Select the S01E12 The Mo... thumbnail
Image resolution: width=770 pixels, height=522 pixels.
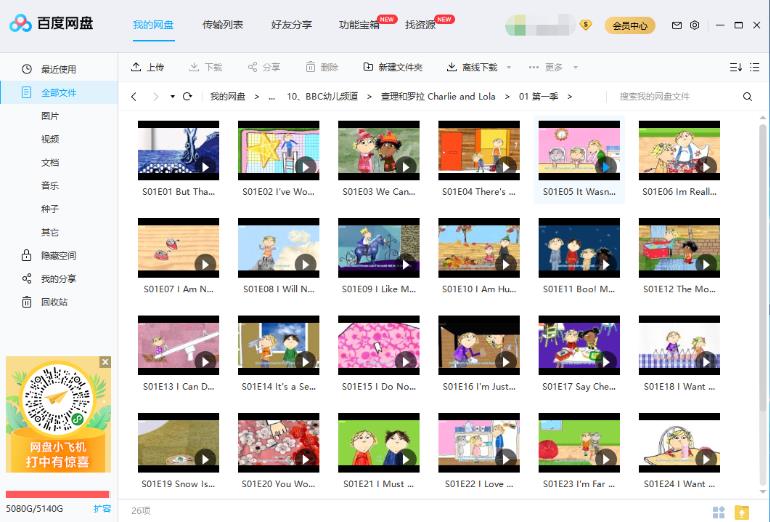coord(679,247)
